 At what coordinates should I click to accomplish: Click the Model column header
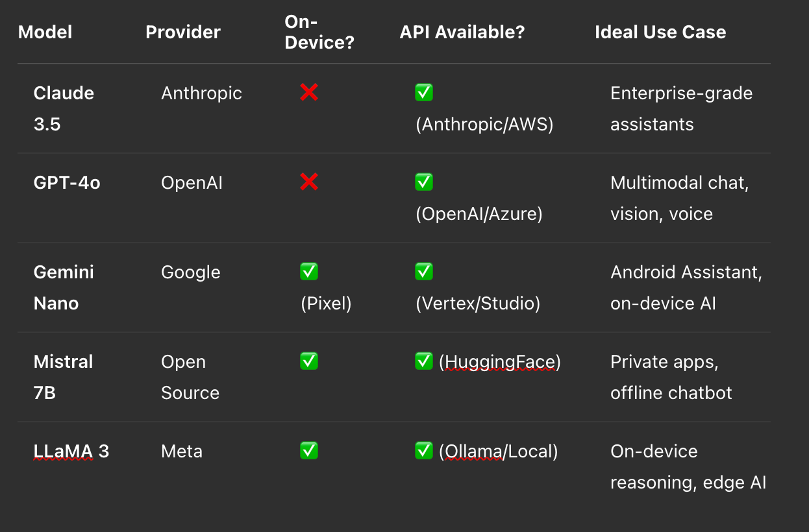(45, 32)
